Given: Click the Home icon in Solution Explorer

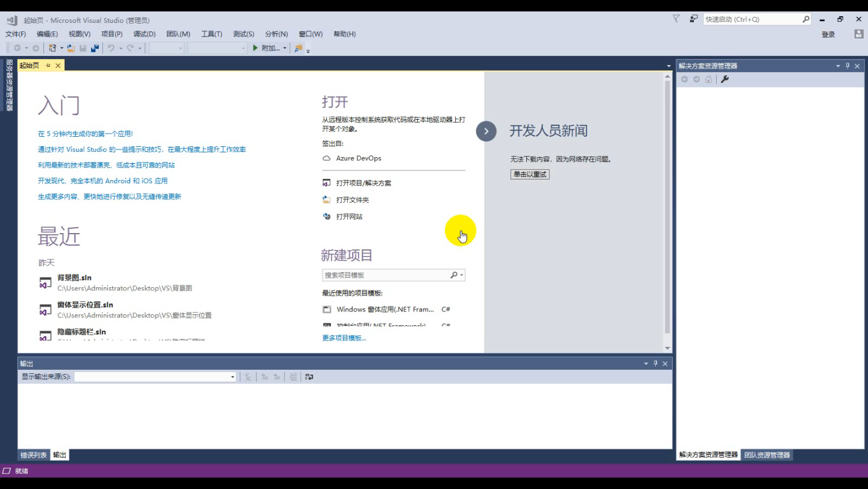Looking at the screenshot, I should point(708,79).
